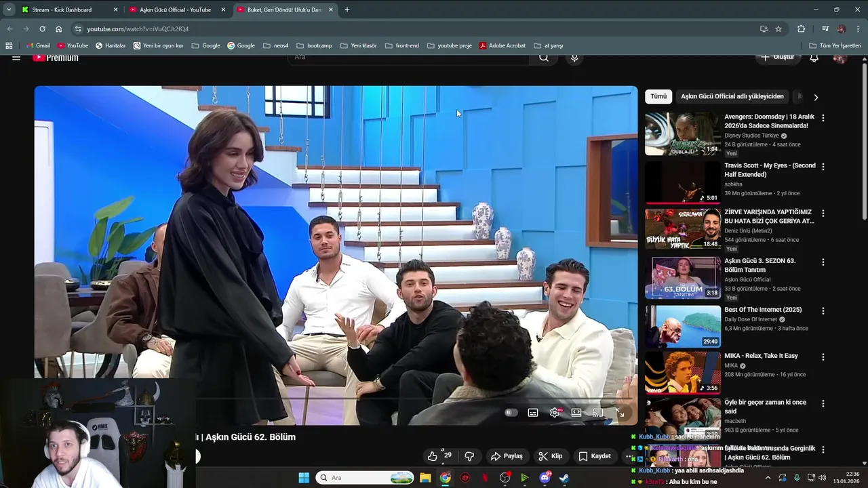
Task: Open MIKA Relax, Take It Easy thumbnail
Action: click(683, 372)
